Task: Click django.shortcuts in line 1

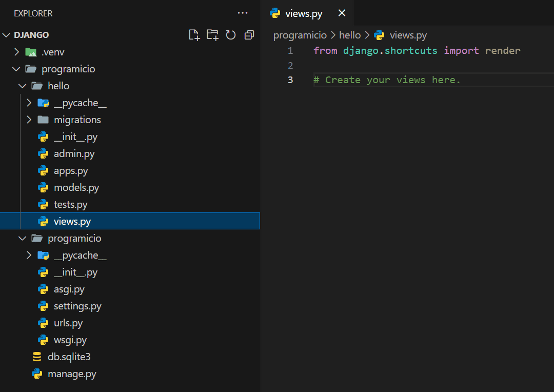Action: [390, 51]
